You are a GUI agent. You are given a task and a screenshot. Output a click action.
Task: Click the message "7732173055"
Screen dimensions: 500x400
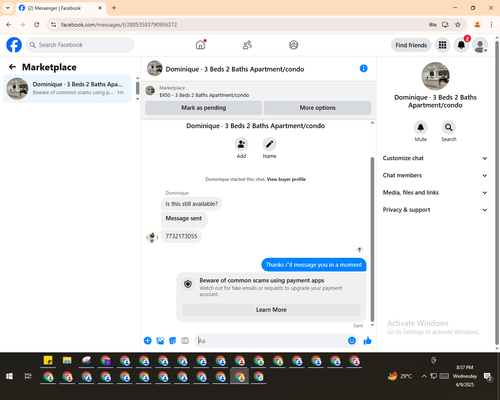(181, 236)
